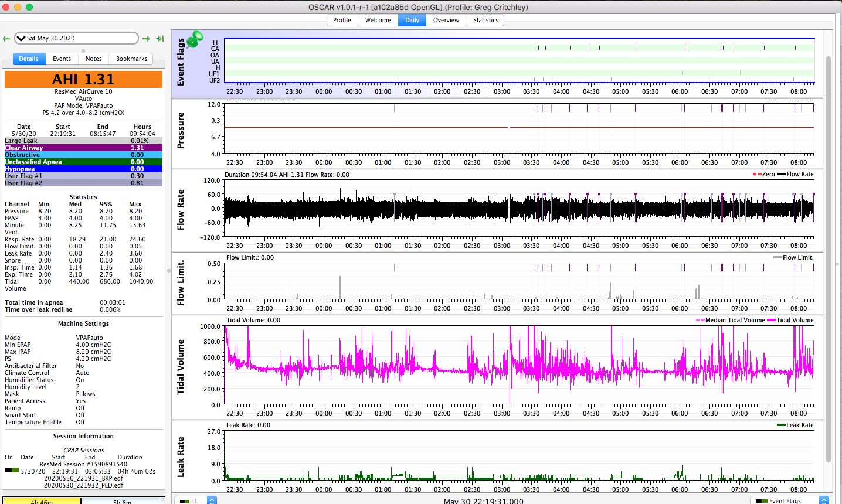The height and width of the screenshot is (504, 842).
Task: Click the Min EPAP setting row
Action: tap(58, 345)
